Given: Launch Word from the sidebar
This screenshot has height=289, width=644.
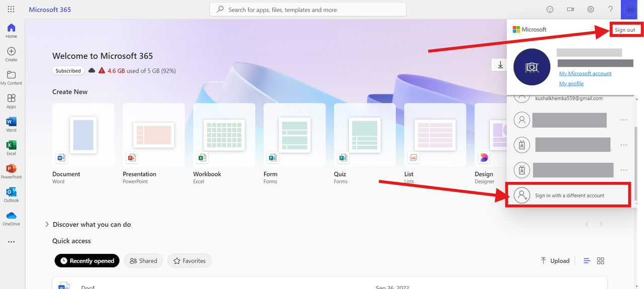Looking at the screenshot, I should pyautogui.click(x=11, y=125).
